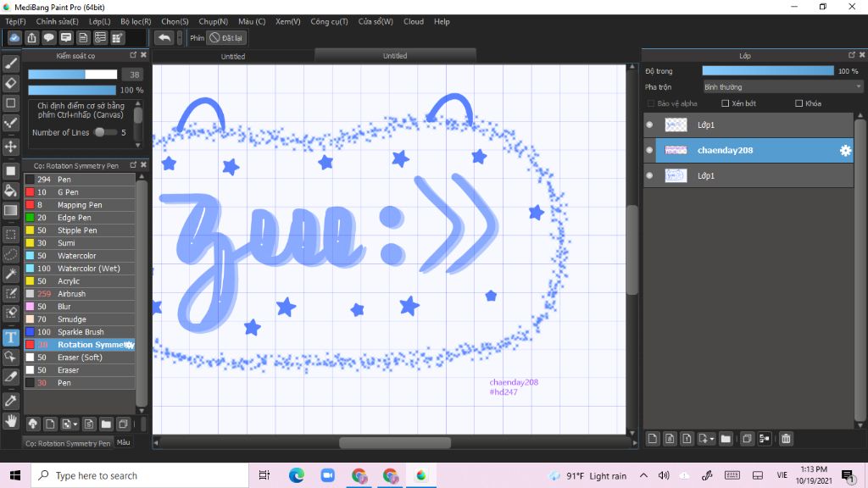Select the Bucket fill tool

coord(10,191)
